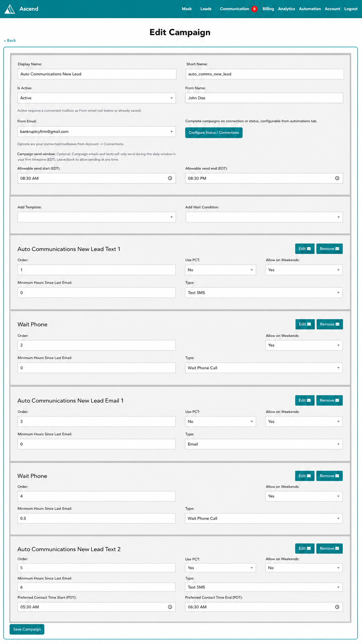
Task: Open Automation in top navigation
Action: coord(310,9)
